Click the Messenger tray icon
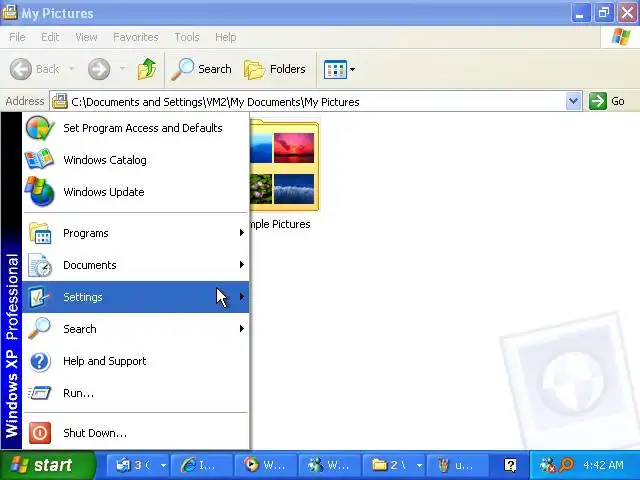 (547, 465)
